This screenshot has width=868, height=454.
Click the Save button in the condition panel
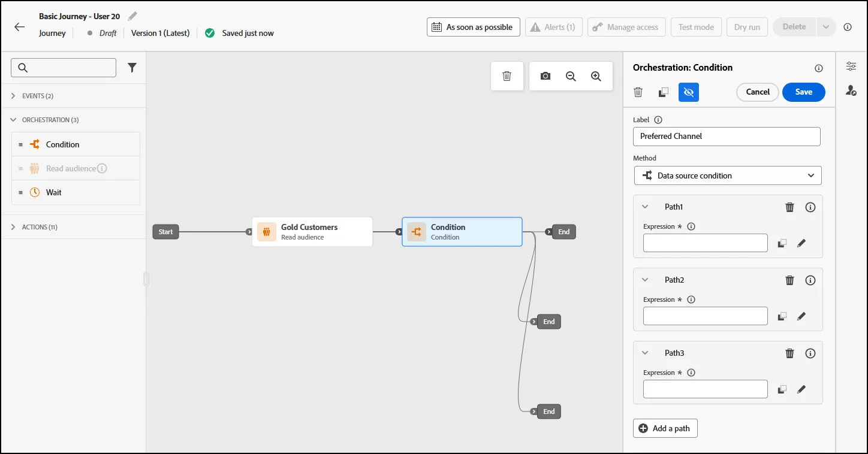(x=804, y=92)
